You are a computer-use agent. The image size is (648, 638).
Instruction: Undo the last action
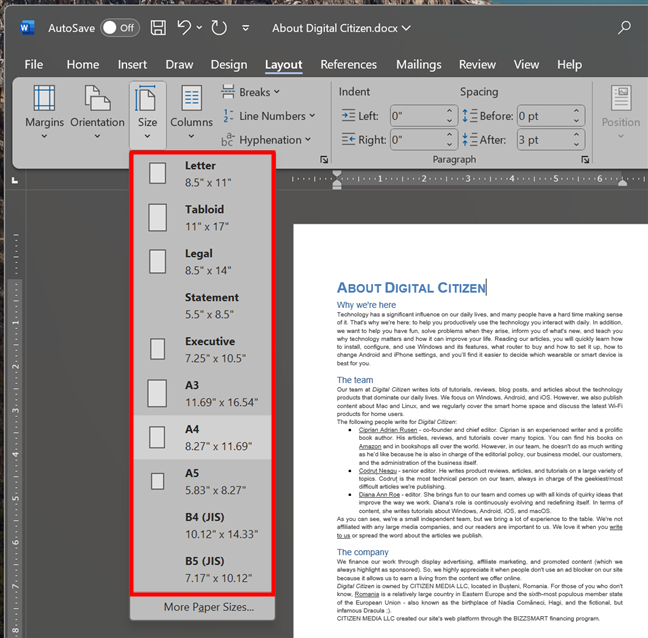(x=184, y=28)
